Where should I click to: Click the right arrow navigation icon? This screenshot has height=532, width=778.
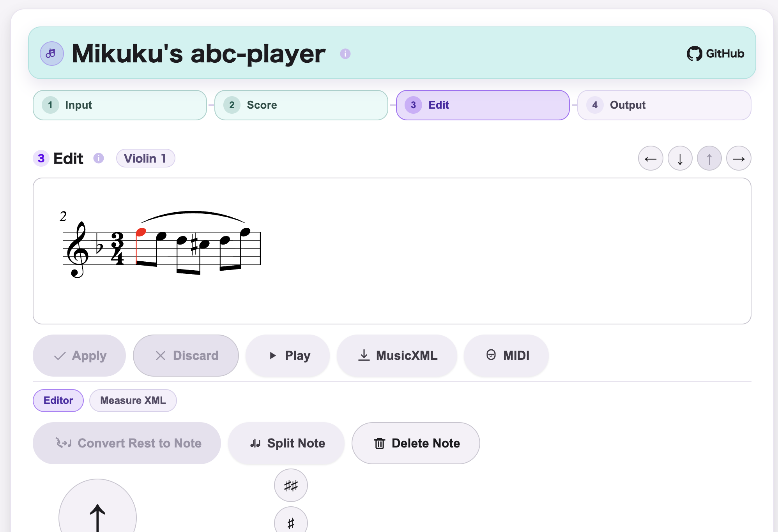(739, 158)
